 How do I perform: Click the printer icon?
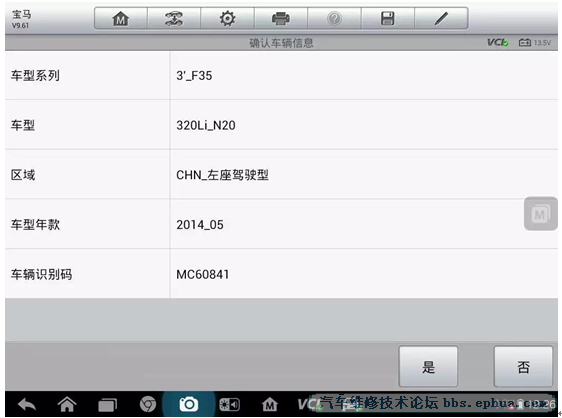click(281, 18)
